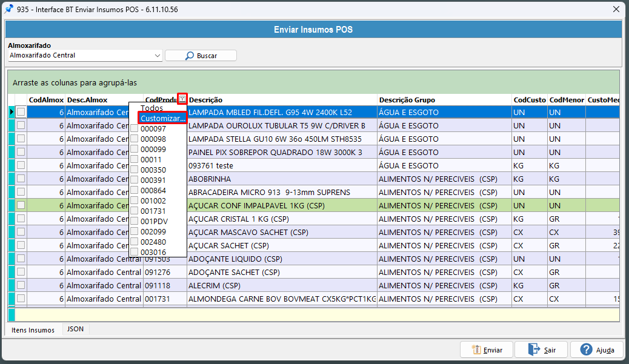The width and height of the screenshot is (629, 364).
Task: Sort by Descrição column header
Action: pyautogui.click(x=282, y=100)
